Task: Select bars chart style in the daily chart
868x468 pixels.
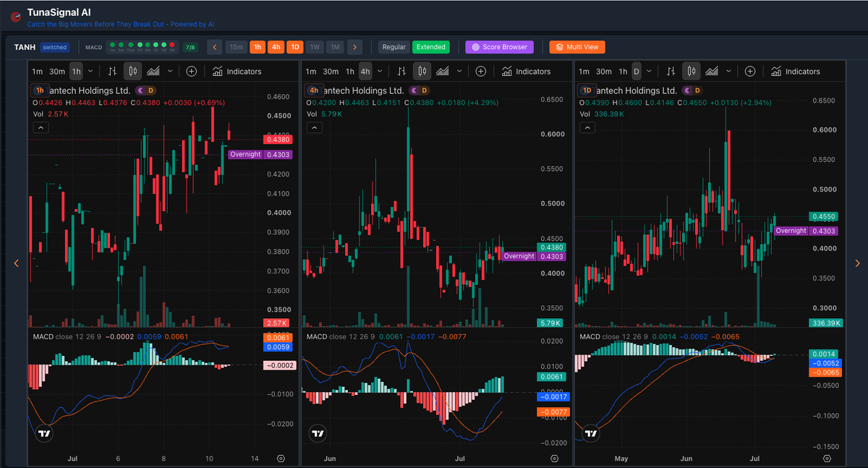Action: 673,71
